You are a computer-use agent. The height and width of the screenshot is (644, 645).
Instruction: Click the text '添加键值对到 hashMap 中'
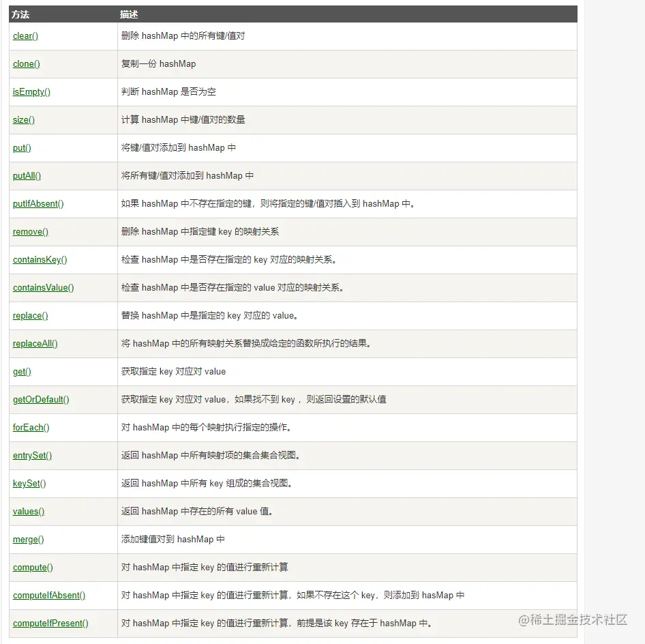pos(173,540)
